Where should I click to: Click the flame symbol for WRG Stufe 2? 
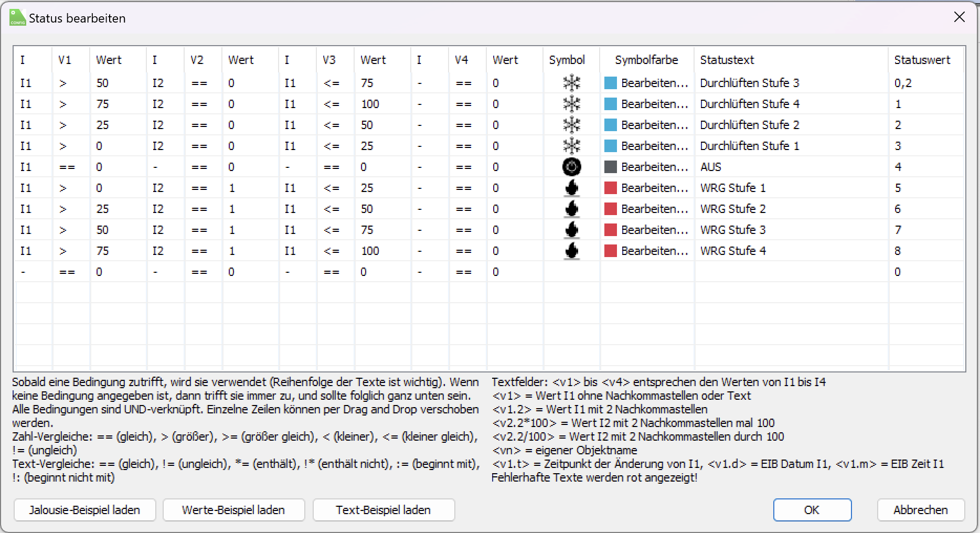click(x=571, y=209)
